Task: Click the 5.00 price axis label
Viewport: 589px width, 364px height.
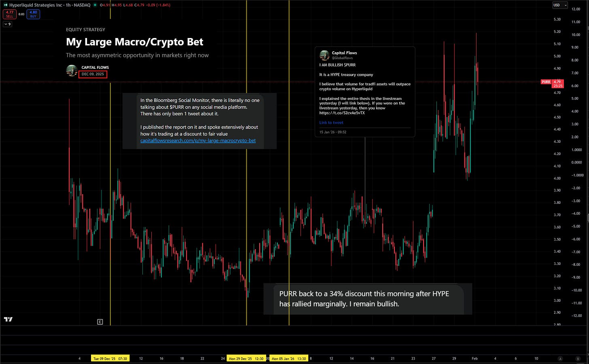Action: (557, 56)
